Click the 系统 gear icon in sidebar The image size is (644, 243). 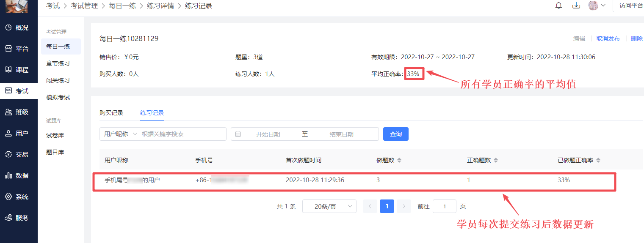(x=8, y=197)
